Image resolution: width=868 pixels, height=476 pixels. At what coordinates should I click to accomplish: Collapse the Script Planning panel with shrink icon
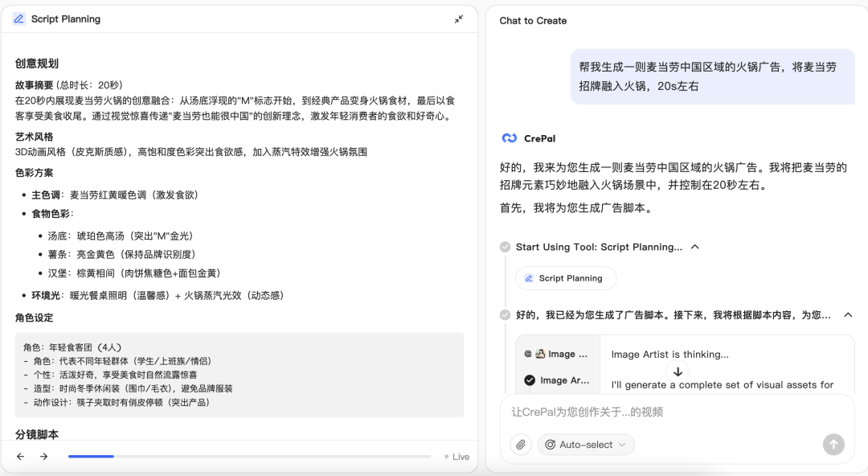point(459,19)
